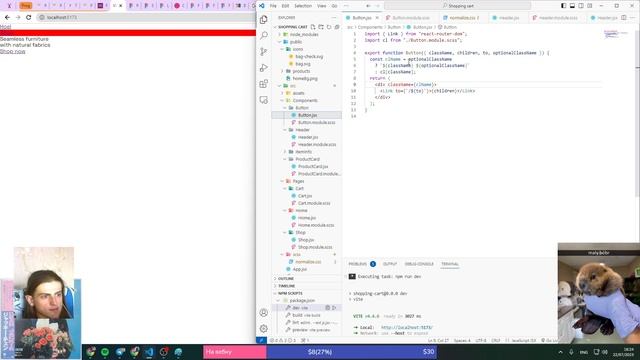Open the VS Code icon in the taskbar
The width and height of the screenshot is (640, 360).
tap(149, 352)
